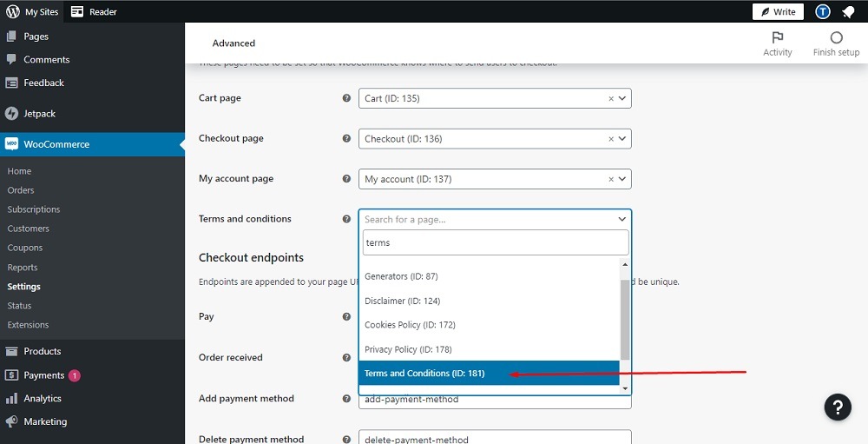The height and width of the screenshot is (444, 868).
Task: Clear the Checkout page selection
Action: [611, 139]
